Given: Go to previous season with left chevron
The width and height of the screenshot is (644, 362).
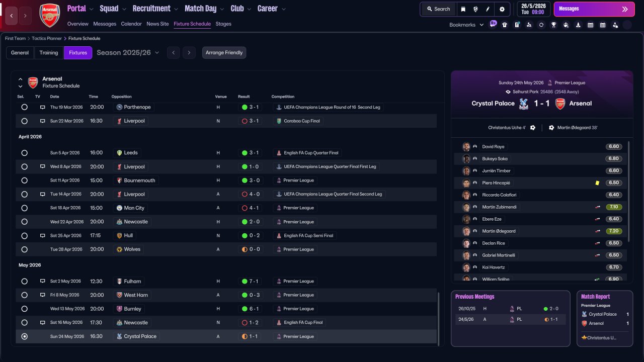Looking at the screenshot, I should click(173, 53).
